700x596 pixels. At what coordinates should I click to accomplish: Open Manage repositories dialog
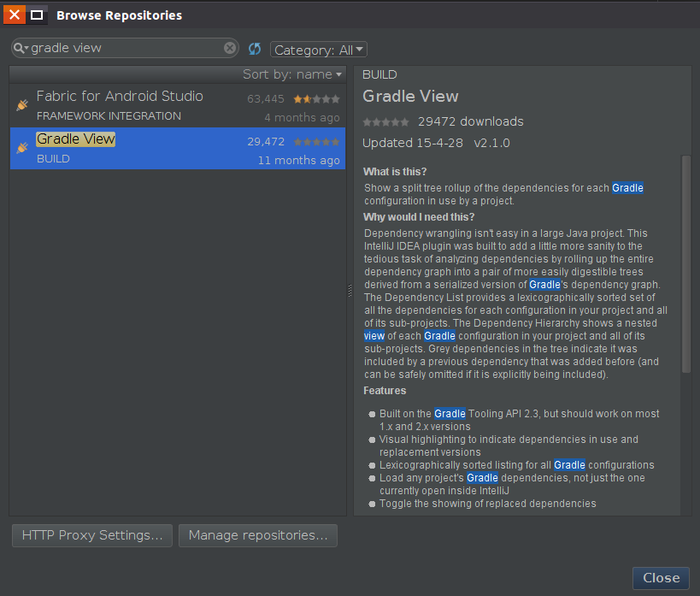[258, 535]
